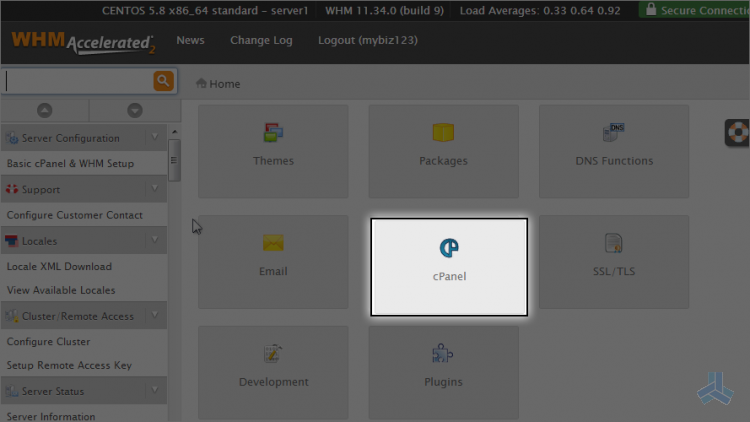Click the Load Averages text

[540, 11]
